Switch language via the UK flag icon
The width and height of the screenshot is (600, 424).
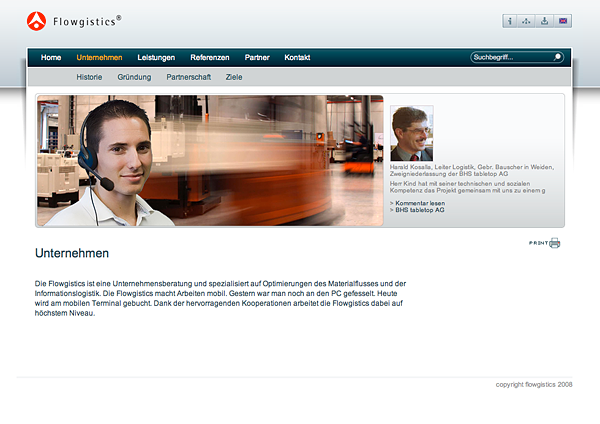coord(563,21)
